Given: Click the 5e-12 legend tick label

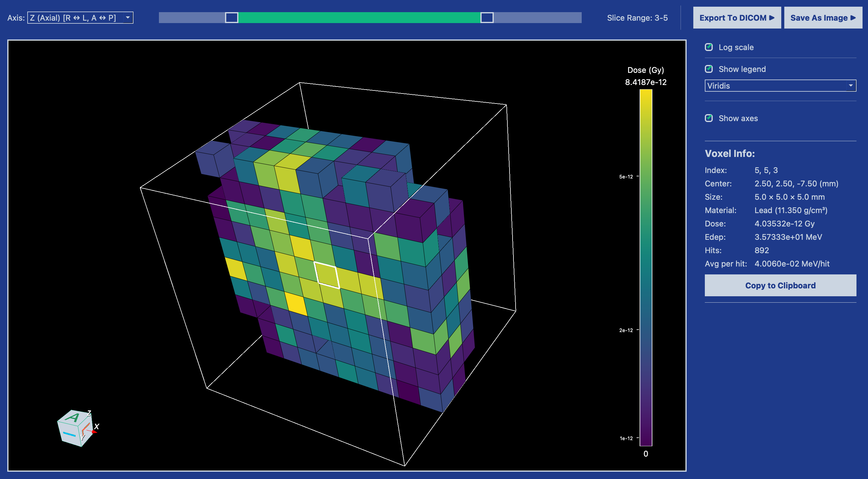Looking at the screenshot, I should [626, 176].
